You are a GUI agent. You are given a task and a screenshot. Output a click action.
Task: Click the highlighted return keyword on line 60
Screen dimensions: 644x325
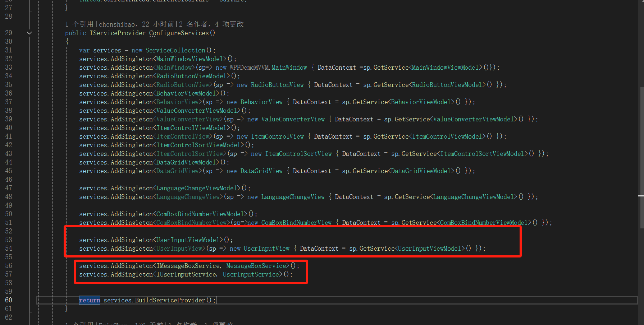(90, 300)
